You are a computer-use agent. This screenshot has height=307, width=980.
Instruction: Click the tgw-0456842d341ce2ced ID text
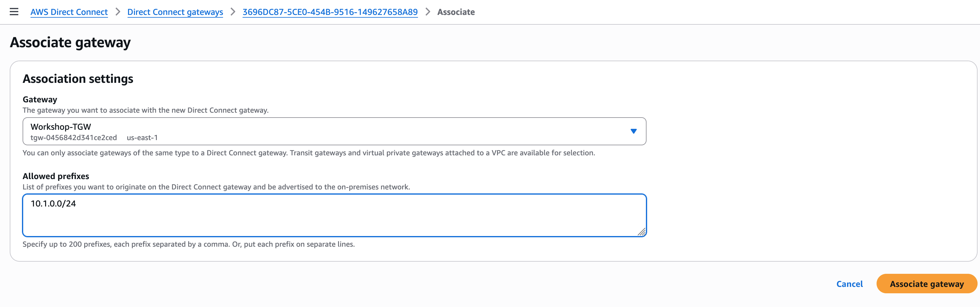click(x=74, y=138)
